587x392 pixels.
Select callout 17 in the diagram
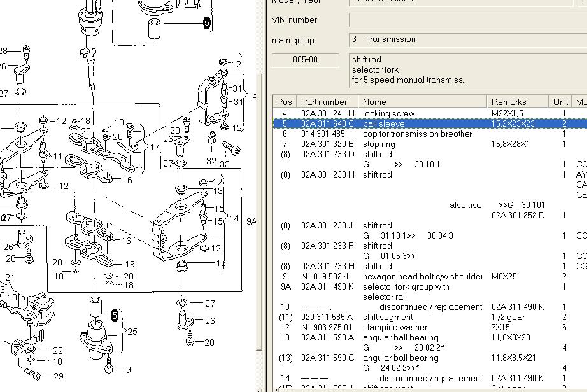(x=154, y=147)
